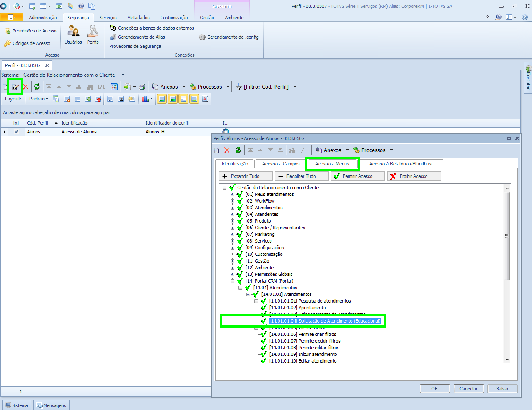Click the binoculars find icon in main toolbar
The height and width of the screenshot is (410, 532).
coord(90,87)
